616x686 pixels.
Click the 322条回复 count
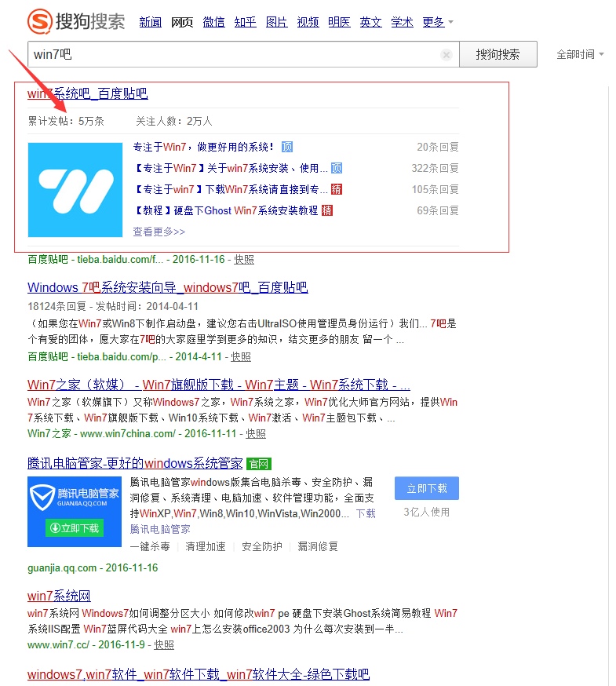pos(435,168)
